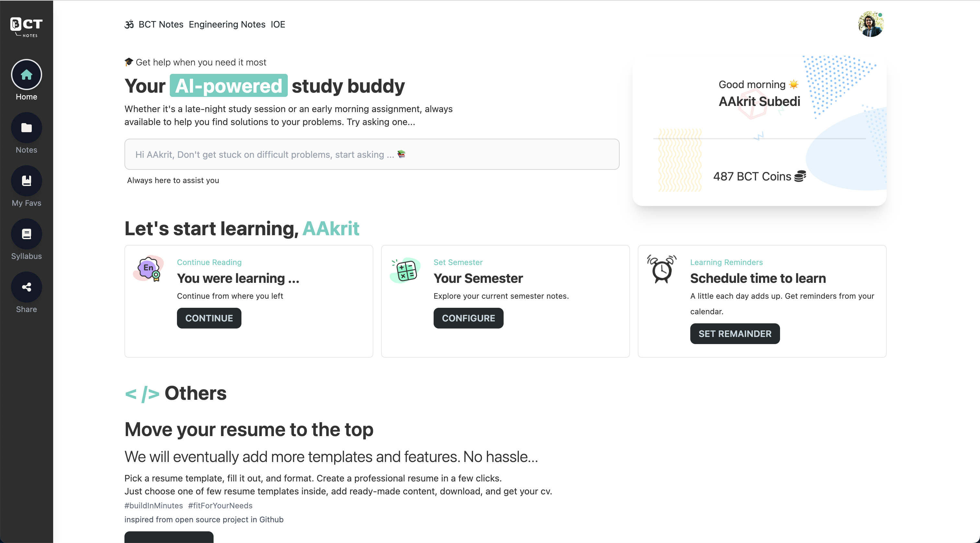Open IOE from the top navigation
This screenshot has width=980, height=543.
(x=278, y=24)
